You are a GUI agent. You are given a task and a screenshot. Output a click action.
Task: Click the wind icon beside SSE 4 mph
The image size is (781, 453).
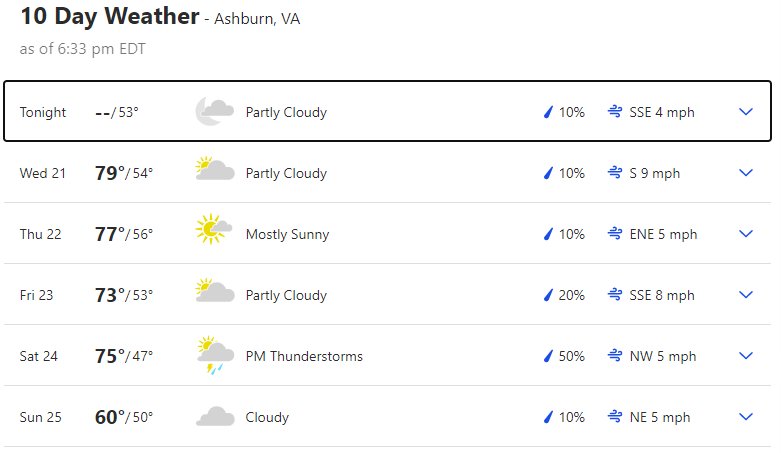click(x=615, y=112)
